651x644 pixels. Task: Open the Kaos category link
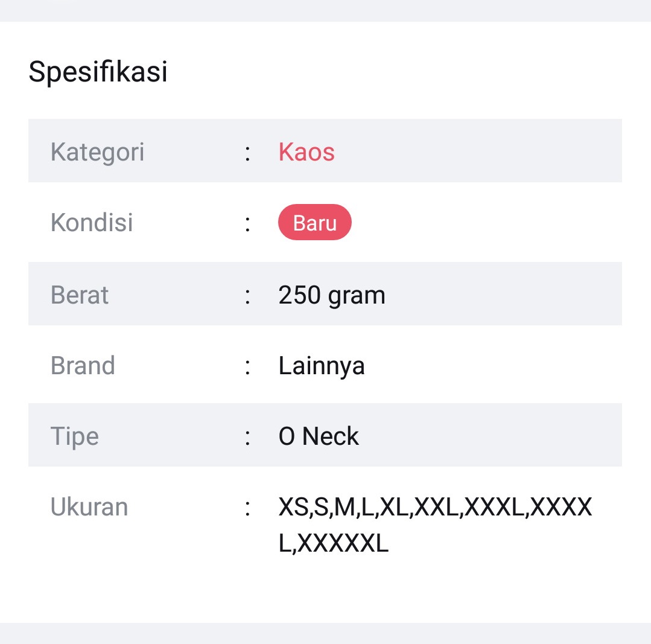306,151
